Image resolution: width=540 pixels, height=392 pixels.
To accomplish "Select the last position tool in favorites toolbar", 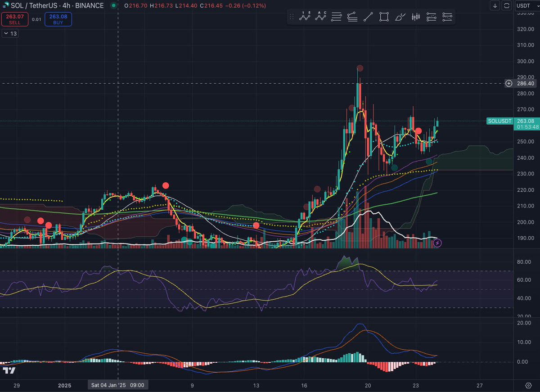I will (447, 17).
